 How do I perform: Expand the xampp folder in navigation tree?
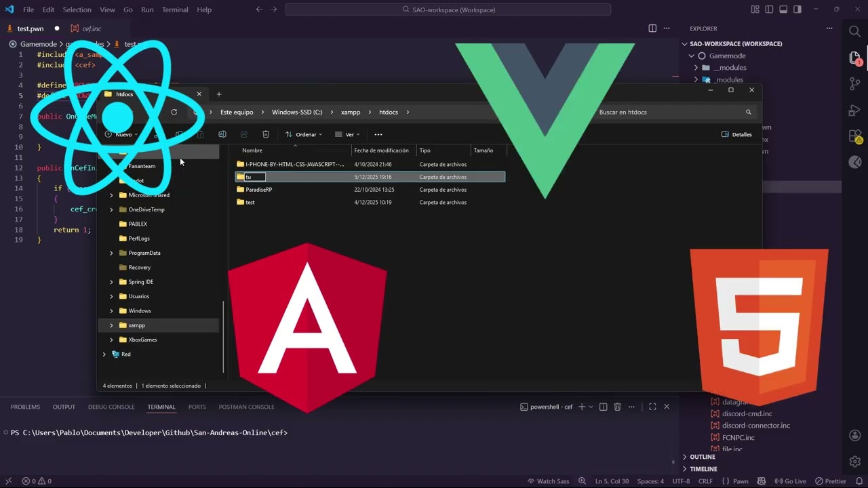(x=111, y=325)
